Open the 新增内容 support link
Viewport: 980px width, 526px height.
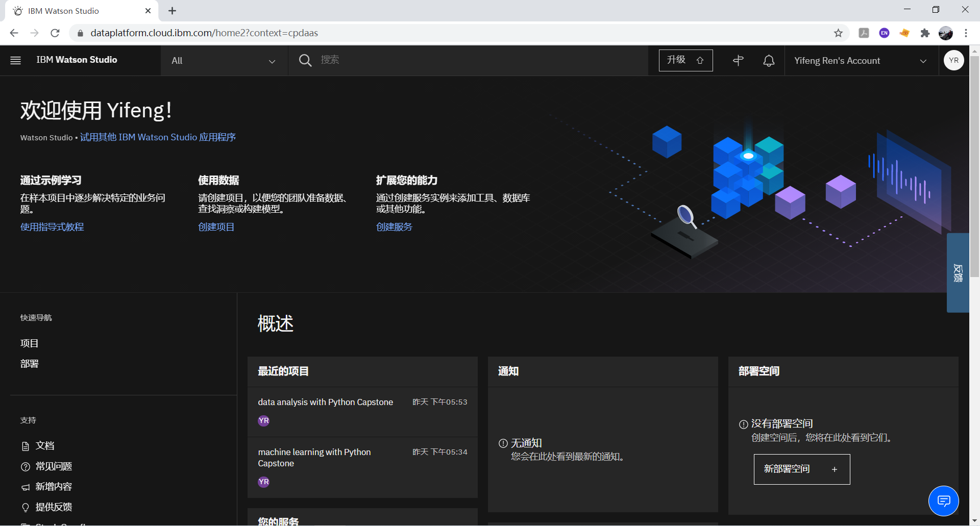[x=54, y=487]
